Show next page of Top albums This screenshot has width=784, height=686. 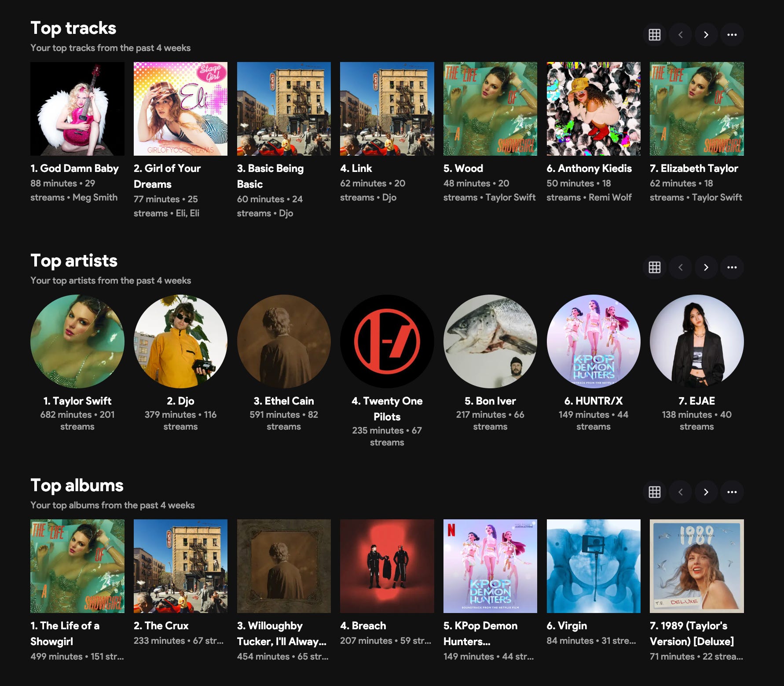pos(706,492)
